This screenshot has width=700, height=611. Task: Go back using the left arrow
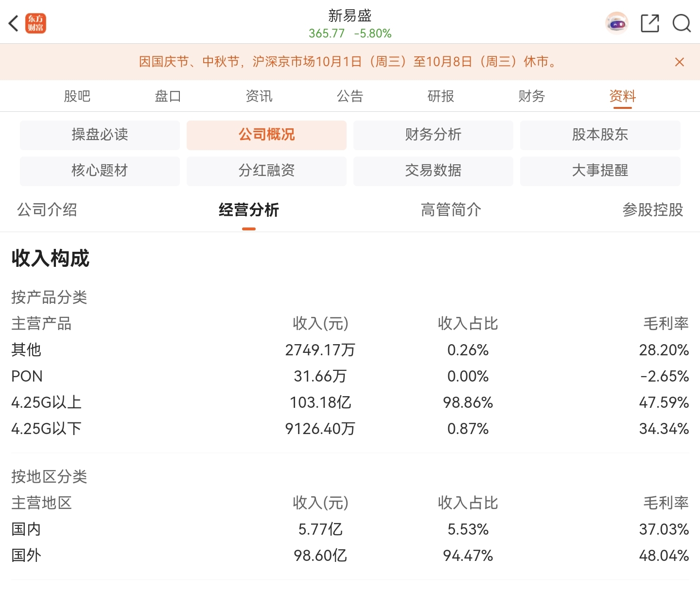pyautogui.click(x=14, y=23)
